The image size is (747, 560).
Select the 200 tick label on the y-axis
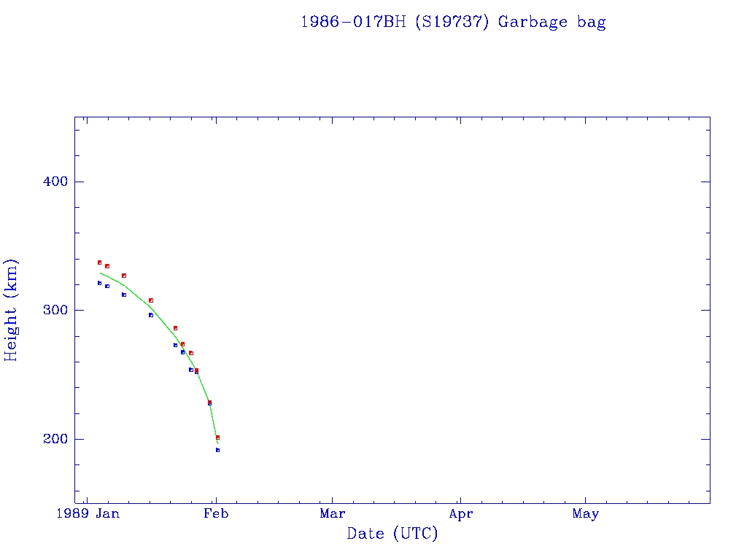pyautogui.click(x=54, y=439)
